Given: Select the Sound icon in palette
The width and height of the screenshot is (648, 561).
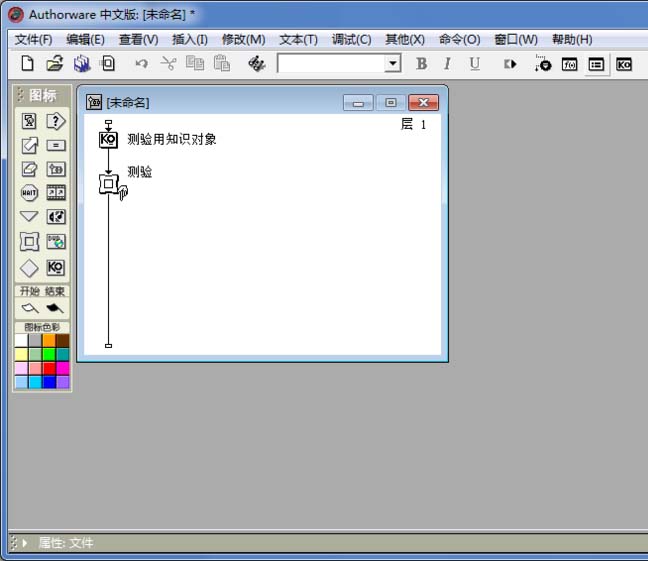Looking at the screenshot, I should pos(56,217).
